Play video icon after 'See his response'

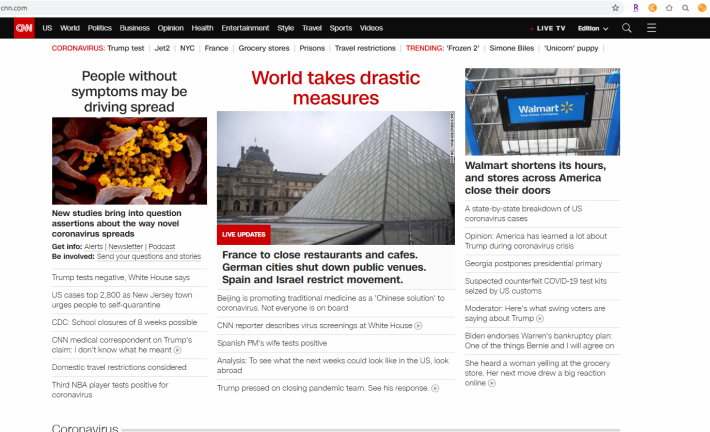click(435, 388)
